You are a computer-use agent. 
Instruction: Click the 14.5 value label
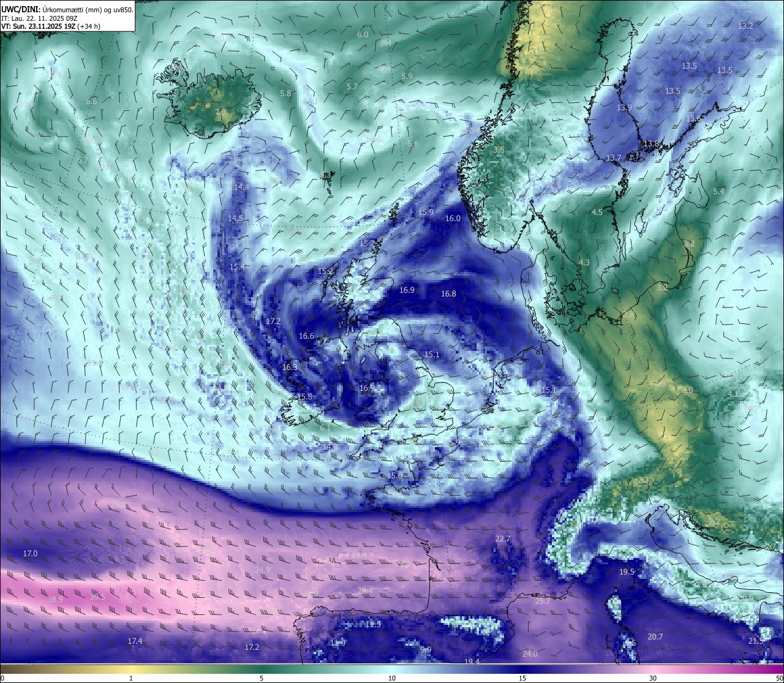tap(235, 218)
